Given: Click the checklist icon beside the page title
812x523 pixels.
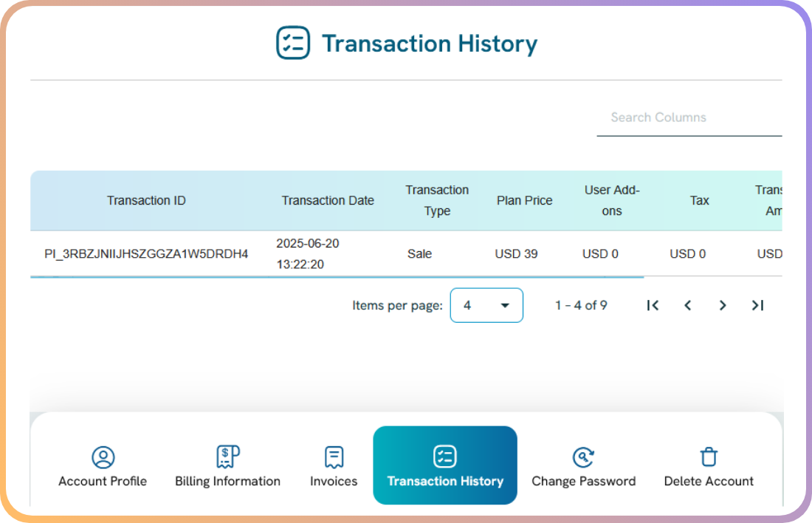Looking at the screenshot, I should point(293,43).
